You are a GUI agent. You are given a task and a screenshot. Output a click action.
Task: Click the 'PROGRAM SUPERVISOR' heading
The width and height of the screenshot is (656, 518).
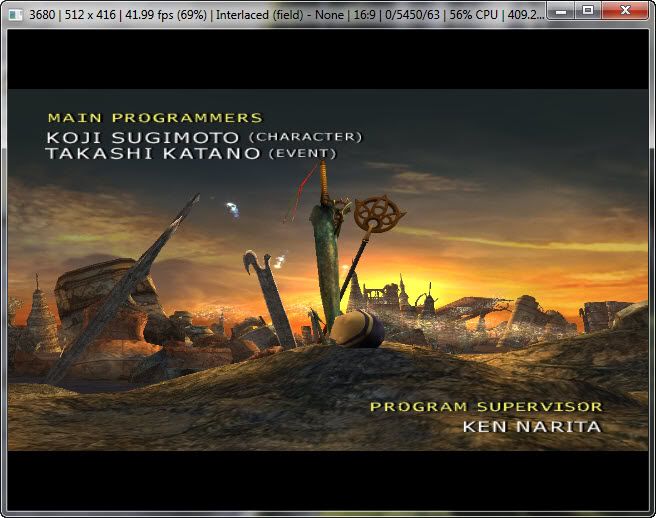coord(487,406)
